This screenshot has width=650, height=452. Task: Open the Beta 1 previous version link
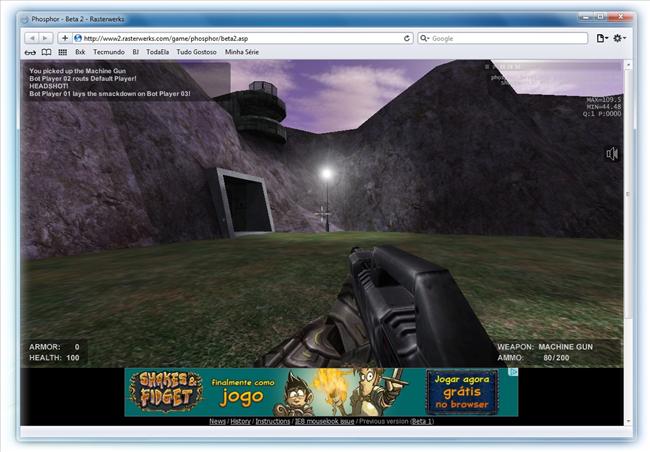(x=422, y=421)
